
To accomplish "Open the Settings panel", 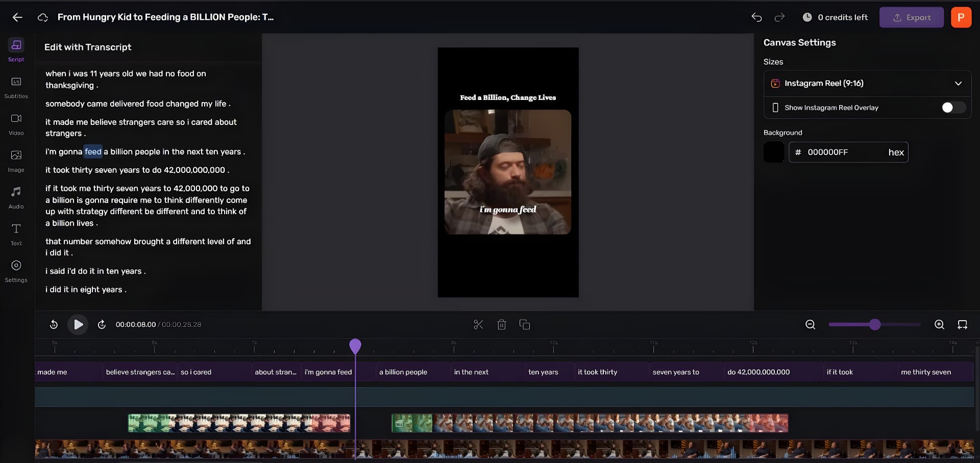I will (16, 270).
